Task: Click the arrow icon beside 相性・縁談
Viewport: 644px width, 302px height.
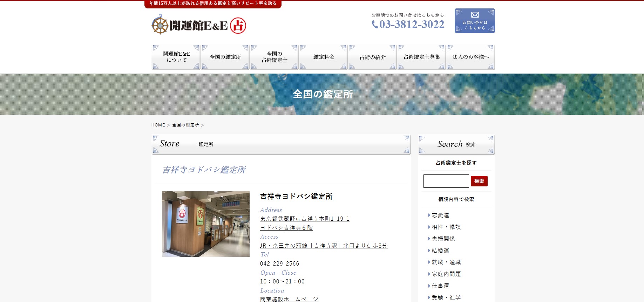Action: pos(429,227)
